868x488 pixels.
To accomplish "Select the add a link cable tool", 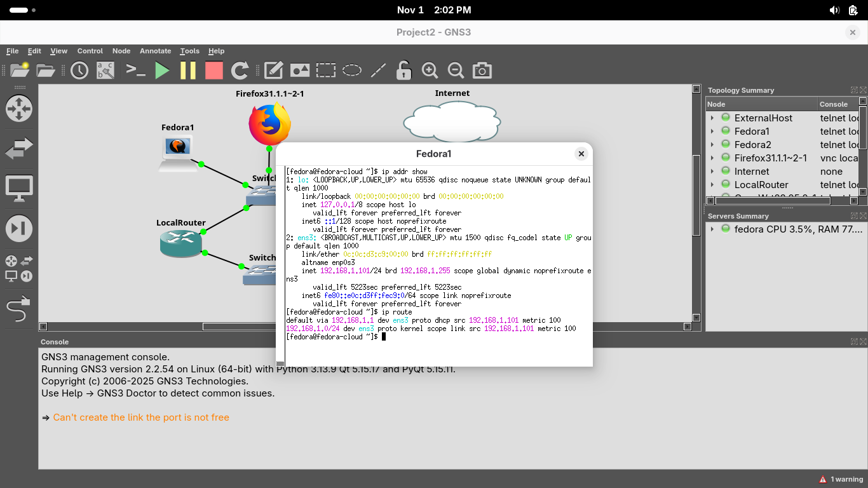I will tap(18, 309).
